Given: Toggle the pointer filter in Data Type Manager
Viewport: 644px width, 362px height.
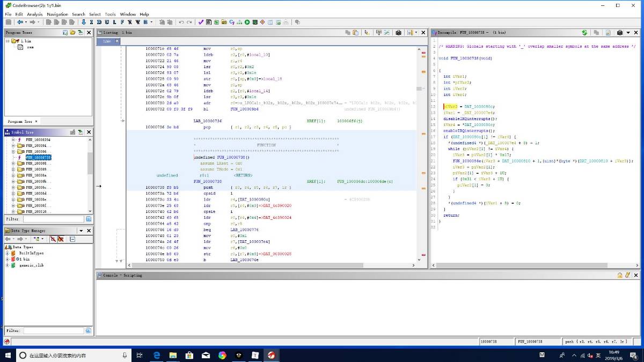Looking at the screenshot, I should pyautogui.click(x=53, y=239).
